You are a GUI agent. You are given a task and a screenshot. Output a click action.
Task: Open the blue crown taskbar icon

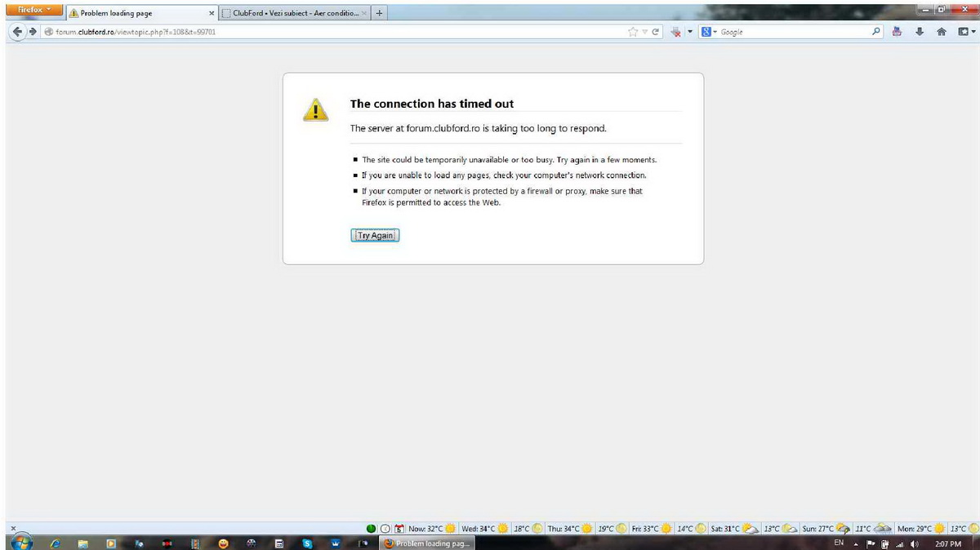[335, 543]
